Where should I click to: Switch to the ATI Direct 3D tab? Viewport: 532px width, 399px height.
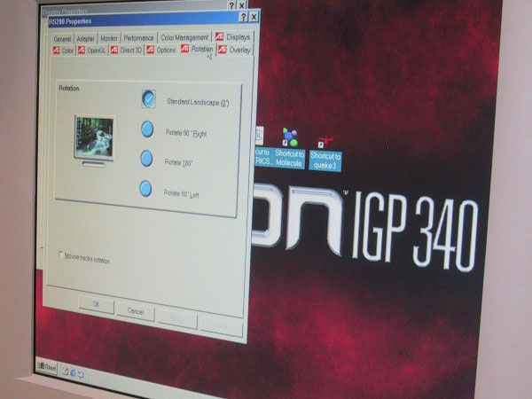[127, 51]
